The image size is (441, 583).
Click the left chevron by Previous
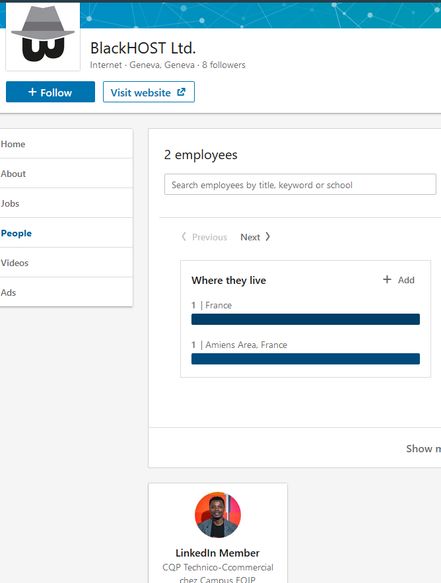click(x=184, y=237)
